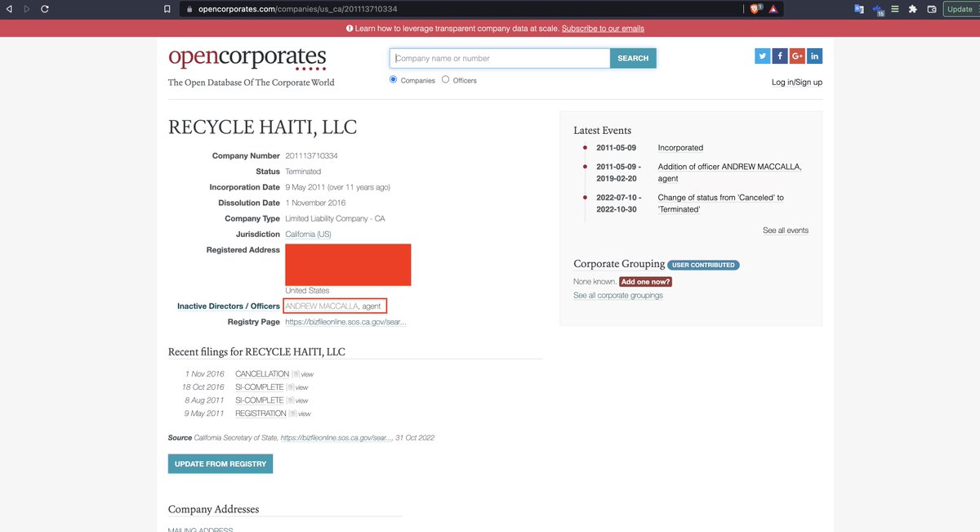Click the SEARCH button
Image resolution: width=980 pixels, height=532 pixels.
click(x=633, y=58)
